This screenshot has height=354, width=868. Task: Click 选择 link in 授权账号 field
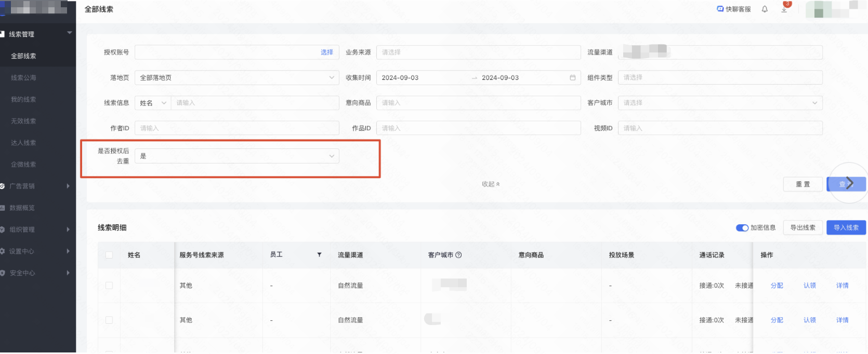(326, 52)
